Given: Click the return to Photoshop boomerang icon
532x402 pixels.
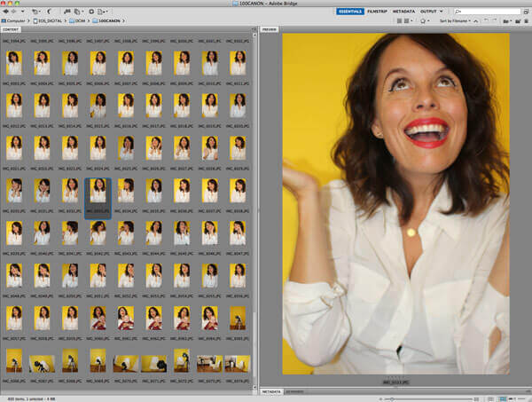Looking at the screenshot, I should [x=49, y=12].
